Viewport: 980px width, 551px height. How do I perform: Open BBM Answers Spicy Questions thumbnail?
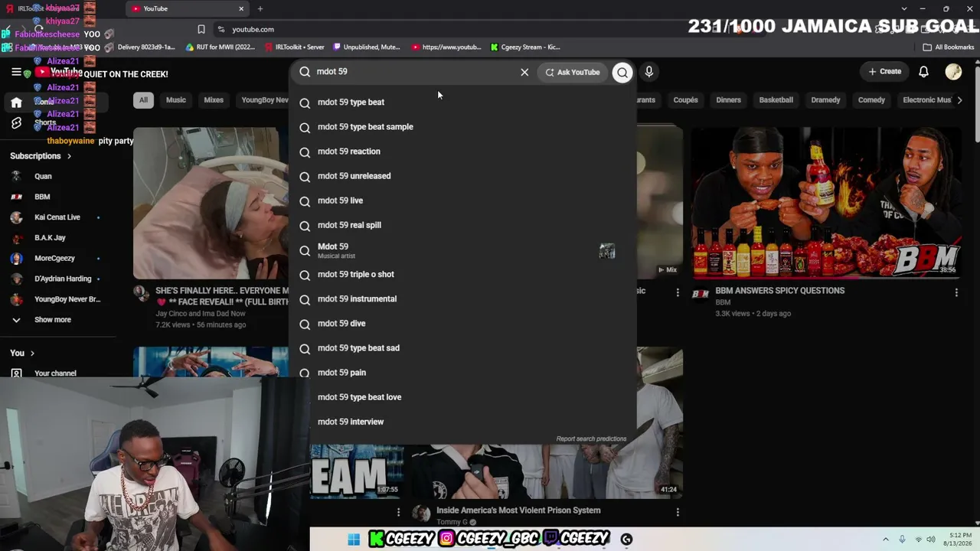pos(826,203)
